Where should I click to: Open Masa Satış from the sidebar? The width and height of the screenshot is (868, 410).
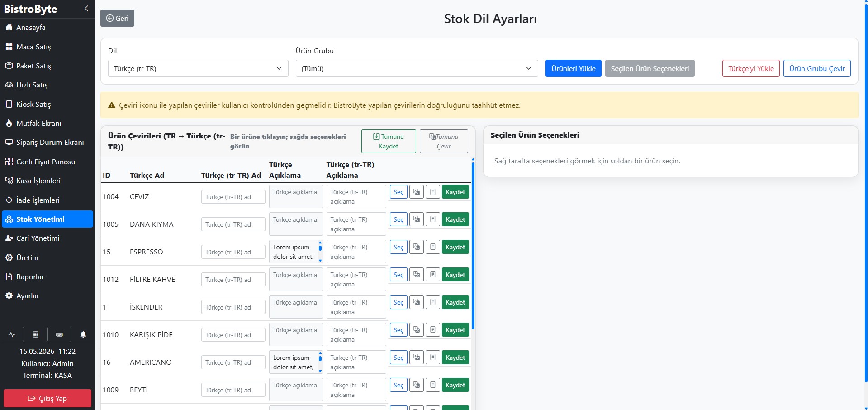pyautogui.click(x=47, y=47)
